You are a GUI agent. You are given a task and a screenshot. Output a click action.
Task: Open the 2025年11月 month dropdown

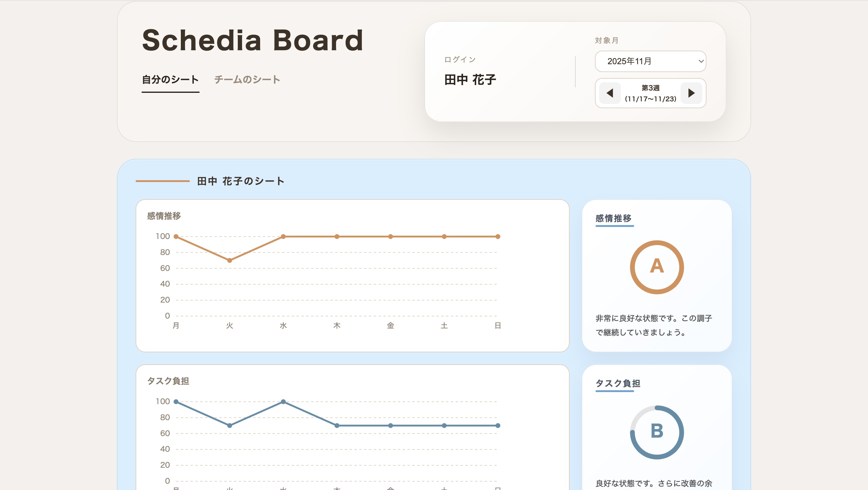(650, 61)
